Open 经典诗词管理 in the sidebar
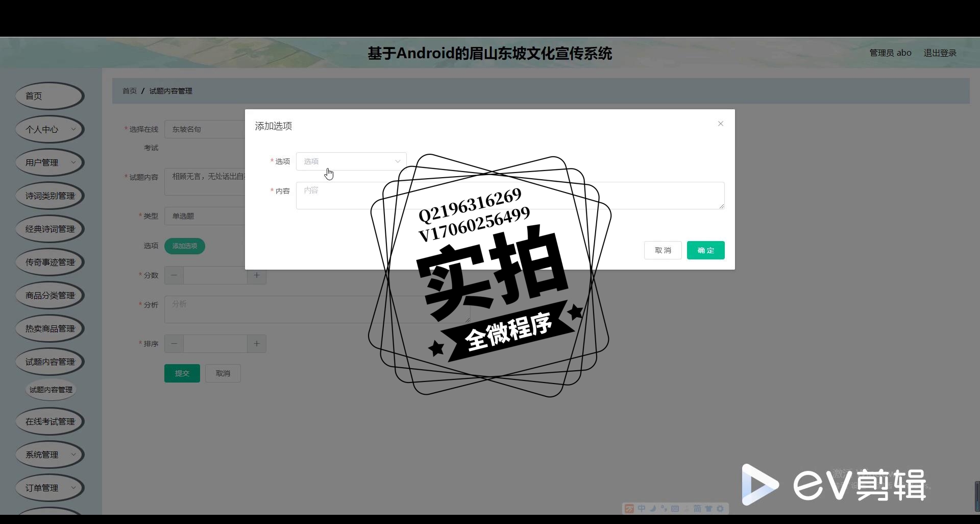 (x=50, y=229)
